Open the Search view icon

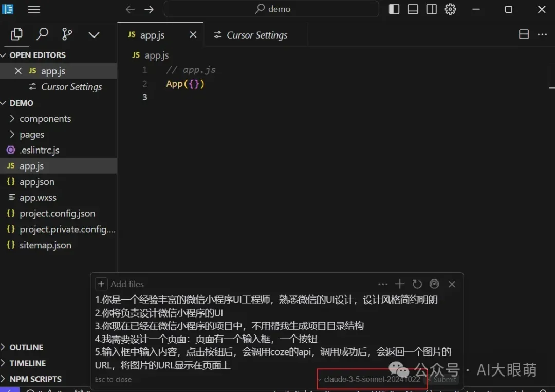(42, 34)
